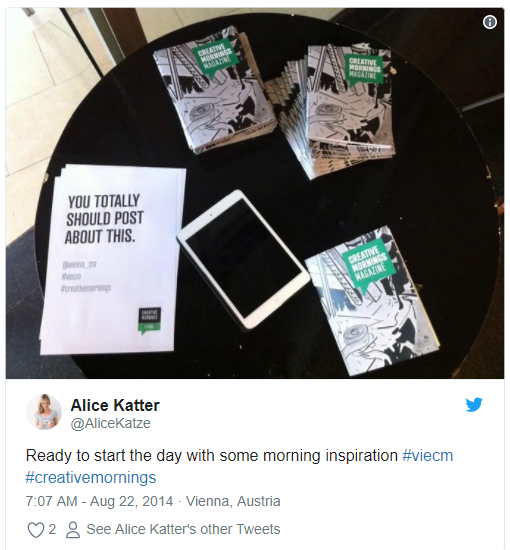Open the Twitter bird logo
This screenshot has height=550, width=510.
tap(474, 404)
